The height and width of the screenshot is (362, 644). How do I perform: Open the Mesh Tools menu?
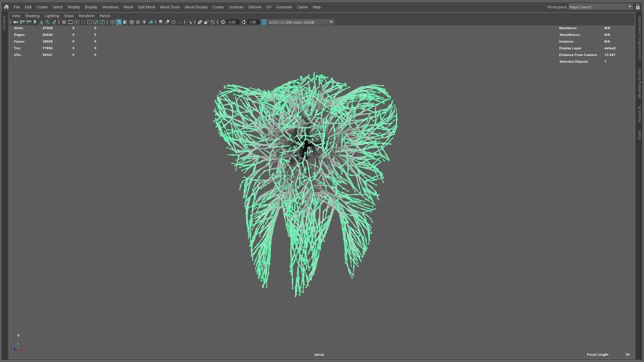(170, 7)
